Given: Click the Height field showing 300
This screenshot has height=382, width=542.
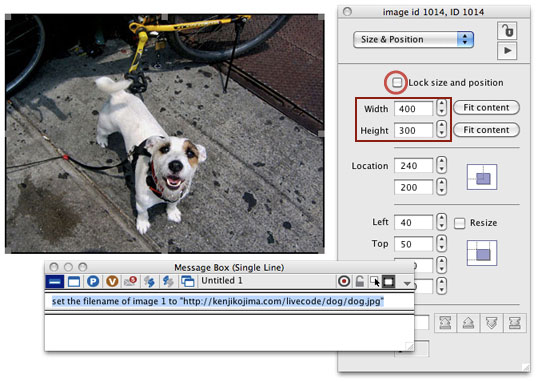Looking at the screenshot, I should (x=413, y=130).
